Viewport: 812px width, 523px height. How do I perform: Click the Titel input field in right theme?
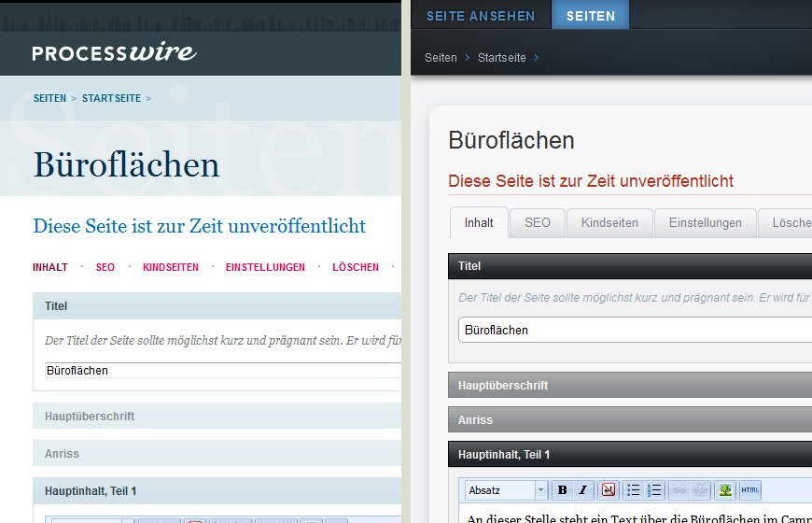tap(635, 331)
